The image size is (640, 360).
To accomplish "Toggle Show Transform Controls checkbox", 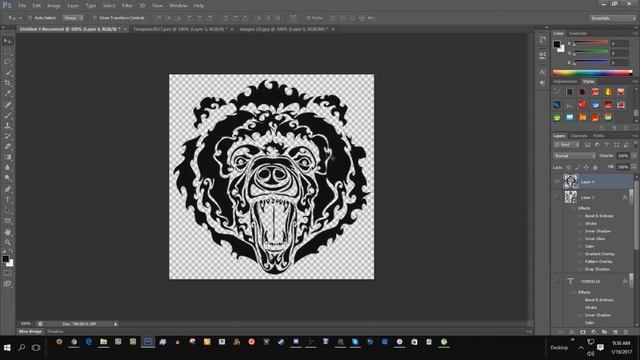I will tap(95, 18).
